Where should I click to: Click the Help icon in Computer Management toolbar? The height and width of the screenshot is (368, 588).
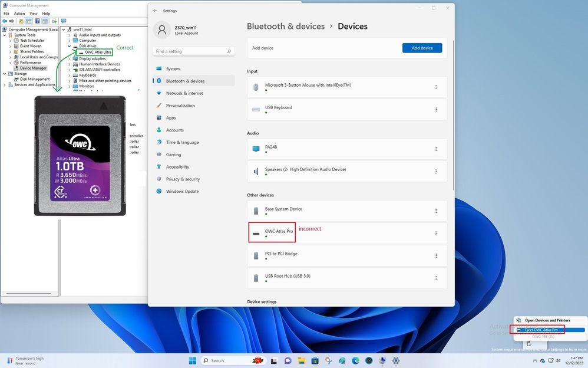coord(38,21)
